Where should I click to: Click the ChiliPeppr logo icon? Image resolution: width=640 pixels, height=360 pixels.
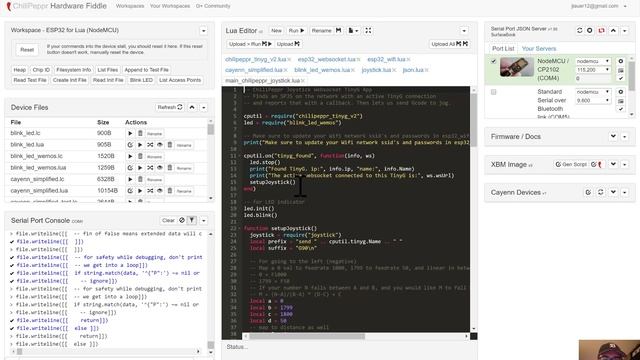pos(9,6)
